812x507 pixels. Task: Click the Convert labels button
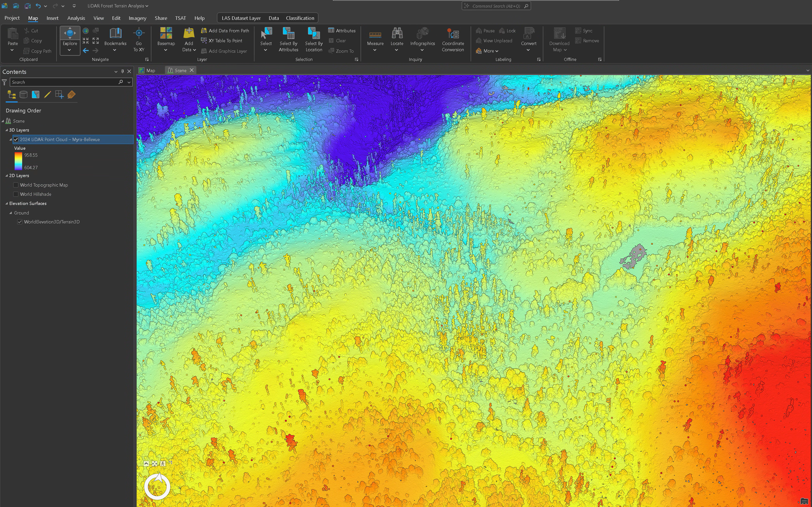(x=528, y=39)
